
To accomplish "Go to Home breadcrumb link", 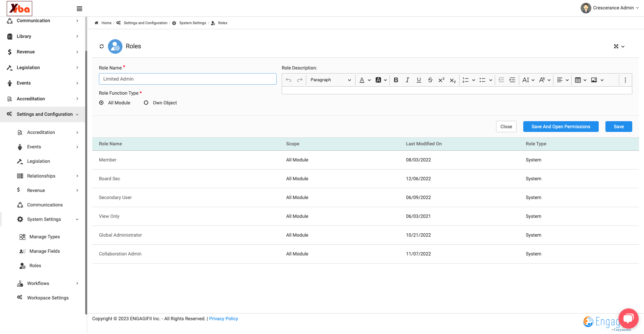I will click(x=106, y=23).
